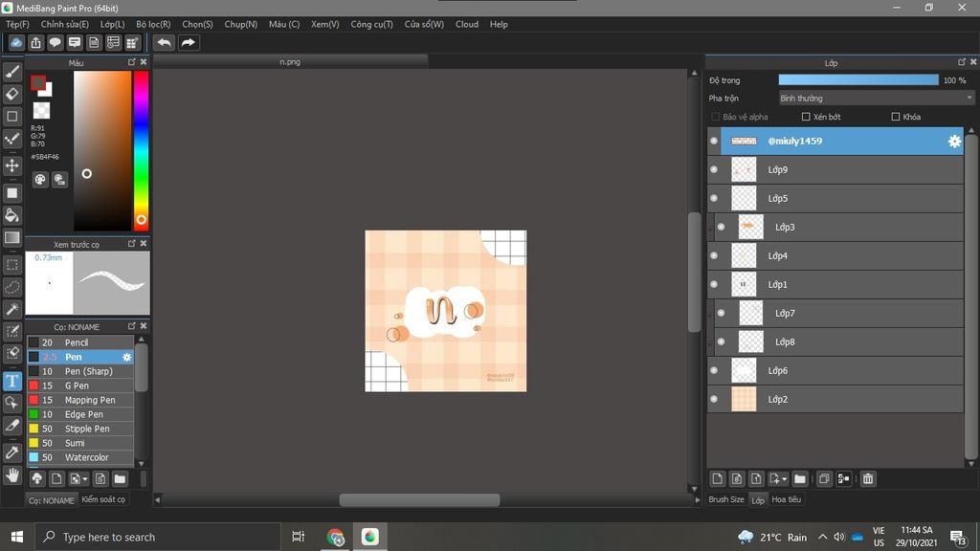Open new layer type dropdown arrow
This screenshot has width=980, height=551.
[784, 479]
